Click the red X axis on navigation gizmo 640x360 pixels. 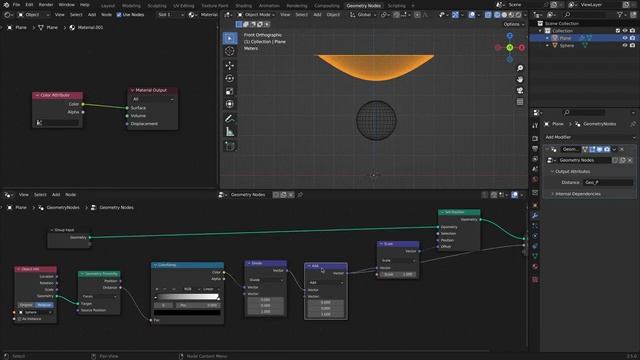pos(522,48)
